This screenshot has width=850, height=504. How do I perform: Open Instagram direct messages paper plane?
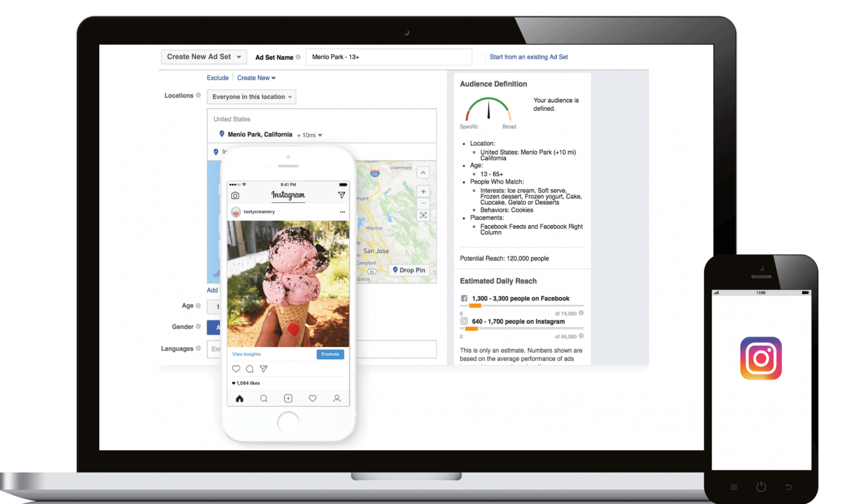coord(342,195)
